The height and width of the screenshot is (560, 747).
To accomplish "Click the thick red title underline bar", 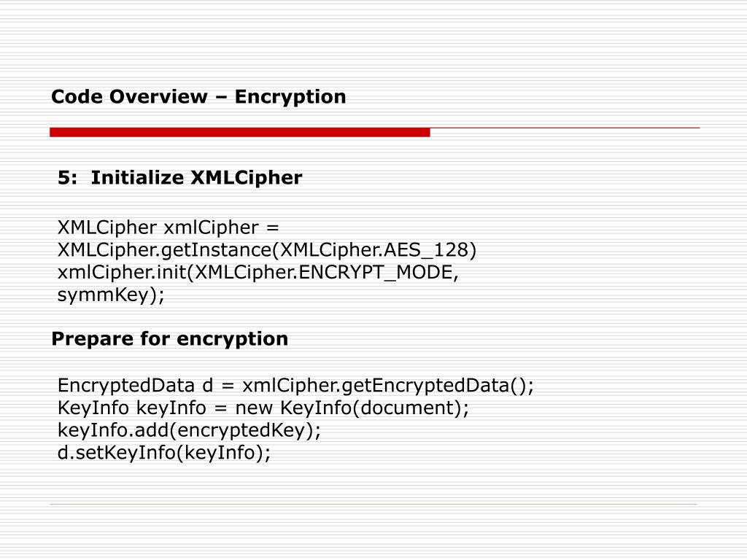I will (x=239, y=133).
